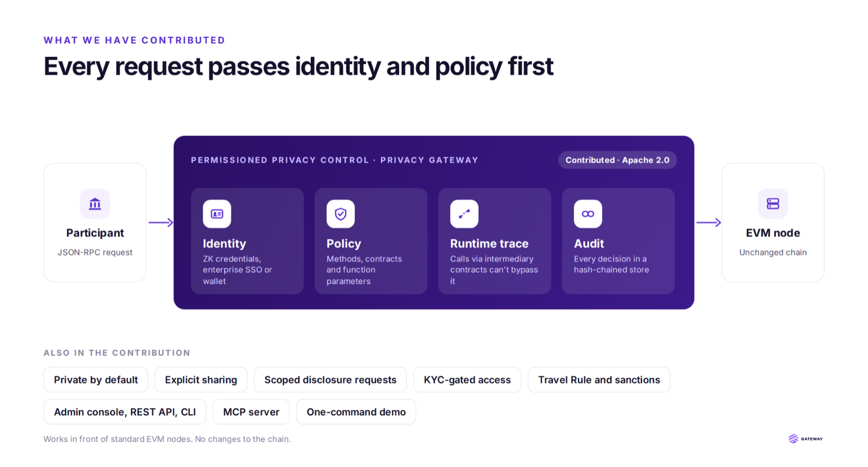Click the EVM node server icon
Viewport: 868px width, 467px height.
[773, 204]
